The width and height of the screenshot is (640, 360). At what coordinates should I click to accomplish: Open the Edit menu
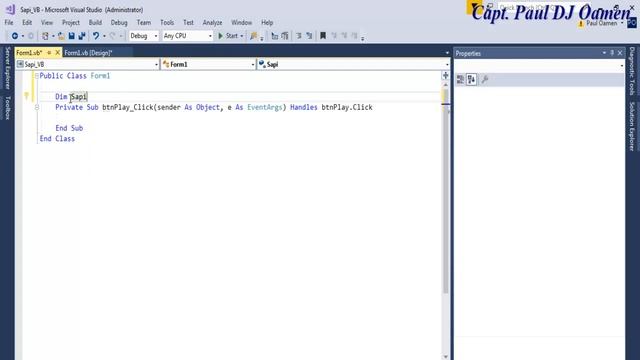(27, 22)
